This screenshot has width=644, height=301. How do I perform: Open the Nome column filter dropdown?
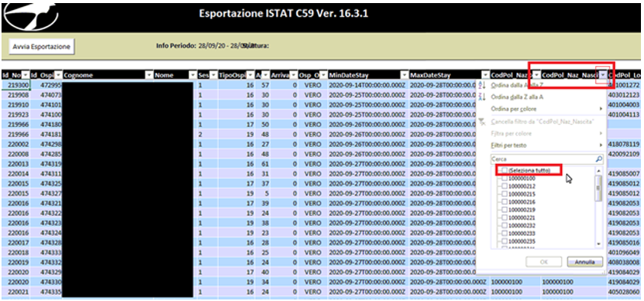tap(193, 75)
